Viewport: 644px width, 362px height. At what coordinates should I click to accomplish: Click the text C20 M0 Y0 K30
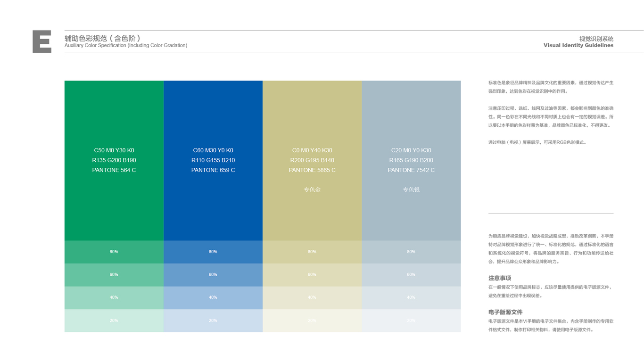[x=411, y=150]
